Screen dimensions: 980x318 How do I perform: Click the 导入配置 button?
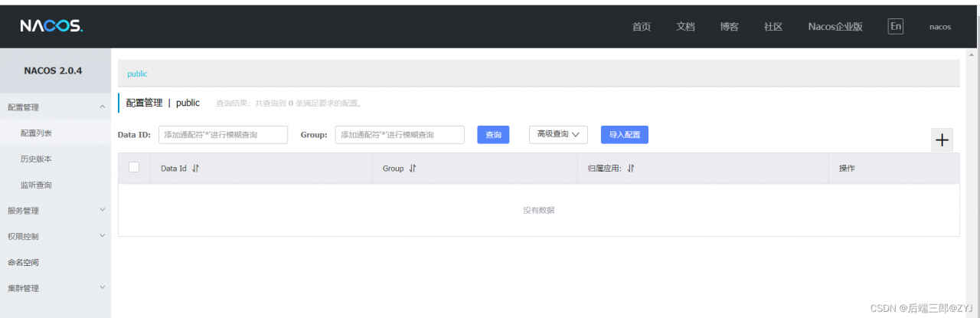625,134
